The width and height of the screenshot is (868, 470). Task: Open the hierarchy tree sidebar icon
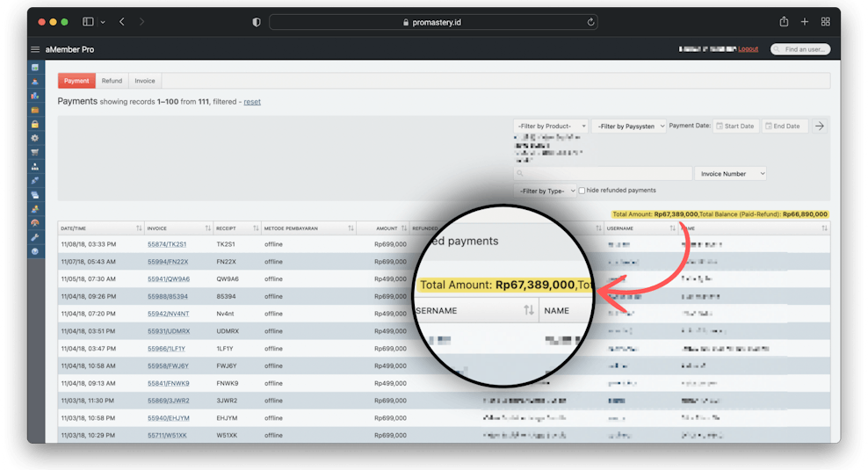pos(35,166)
